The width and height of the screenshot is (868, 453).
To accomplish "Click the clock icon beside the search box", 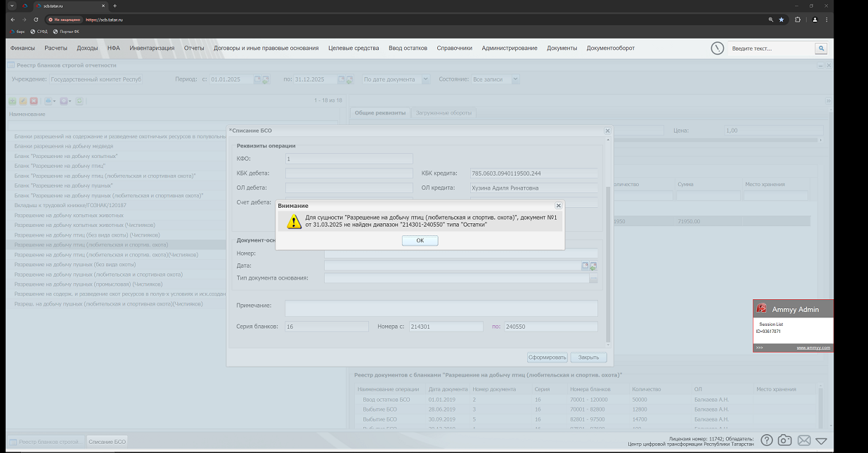I will [717, 48].
